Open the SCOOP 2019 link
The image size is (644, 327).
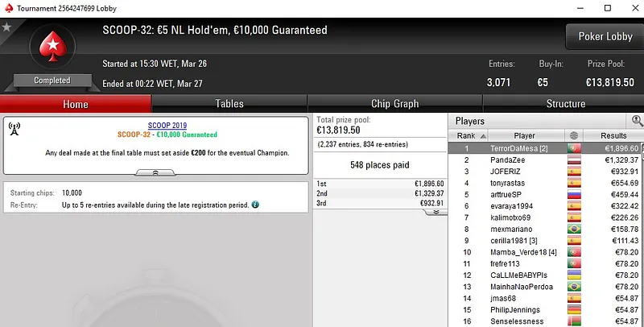167,126
